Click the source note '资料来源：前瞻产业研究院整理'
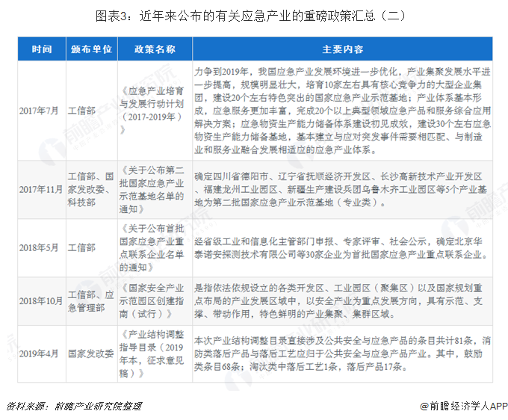The image size is (508, 420). coord(74,406)
